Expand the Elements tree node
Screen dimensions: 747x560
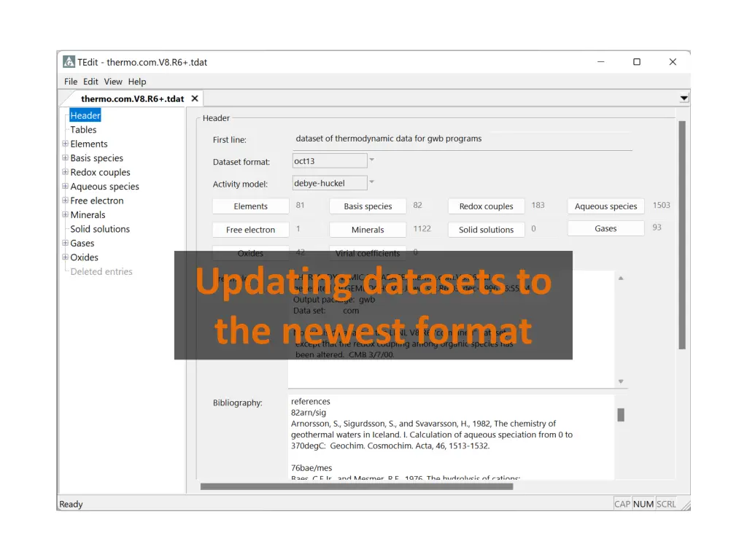[66, 144]
